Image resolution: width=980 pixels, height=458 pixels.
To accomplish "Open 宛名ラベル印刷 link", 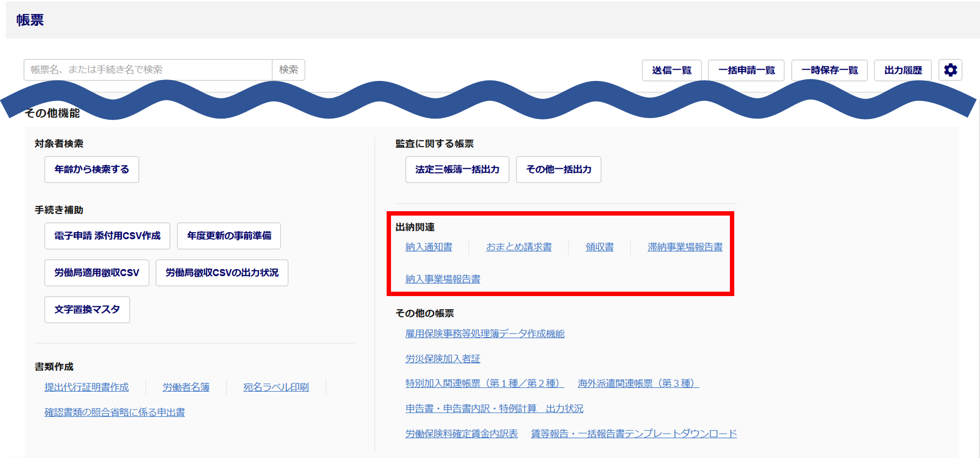I will click(276, 387).
